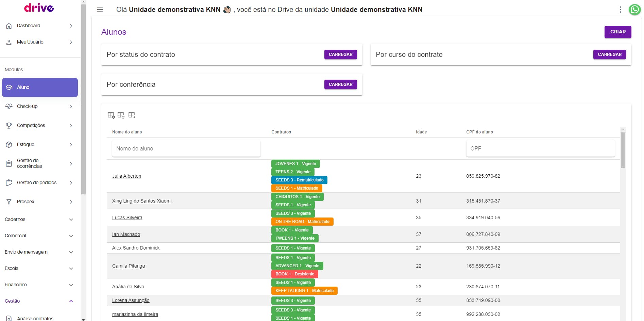This screenshot has width=644, height=321.
Task: Expand the Meu Usuário chevron
Action: coord(71,42)
